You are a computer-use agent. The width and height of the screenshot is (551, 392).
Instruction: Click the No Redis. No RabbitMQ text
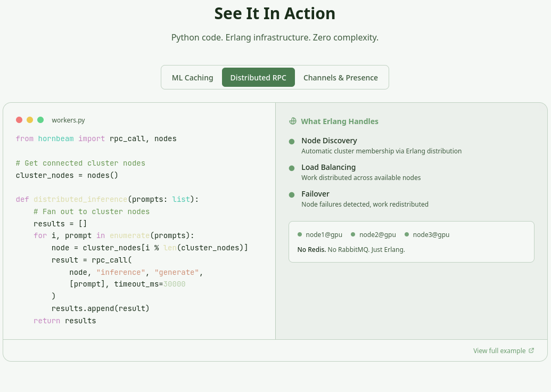pos(351,249)
